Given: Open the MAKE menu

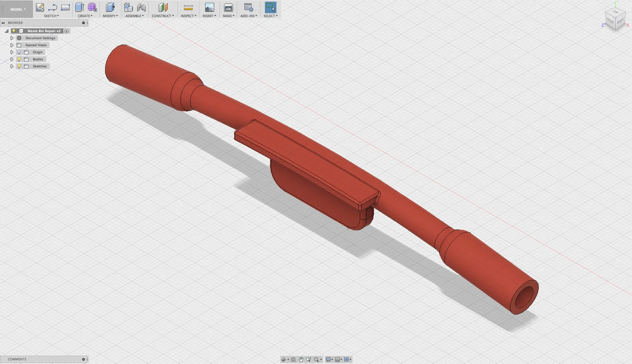Looking at the screenshot, I should (228, 16).
